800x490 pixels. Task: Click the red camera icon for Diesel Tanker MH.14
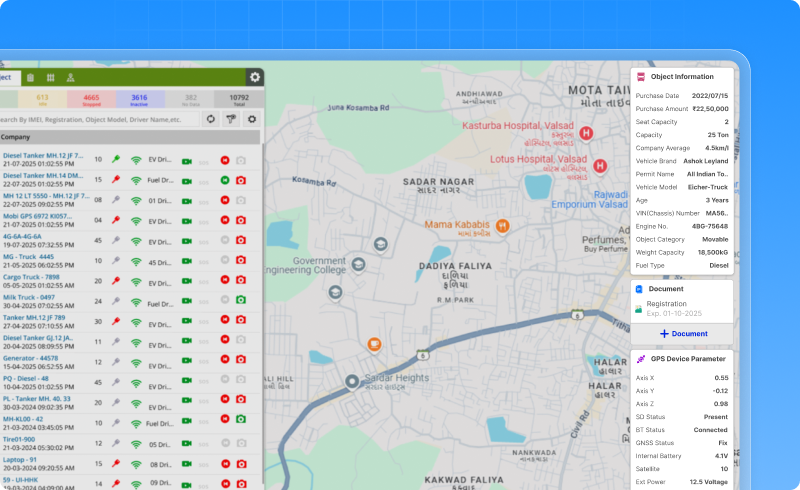(240, 180)
